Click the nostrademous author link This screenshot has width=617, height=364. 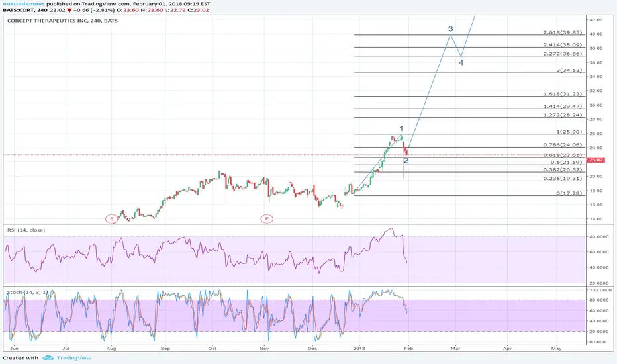click(x=24, y=4)
